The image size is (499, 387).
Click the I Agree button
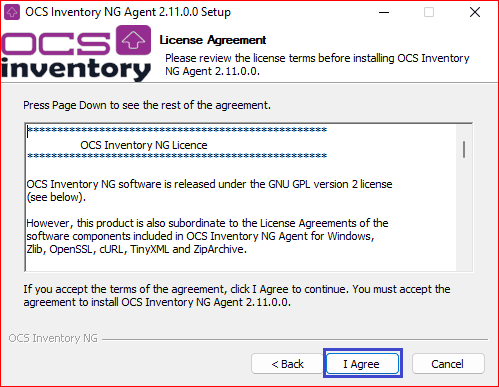(363, 363)
